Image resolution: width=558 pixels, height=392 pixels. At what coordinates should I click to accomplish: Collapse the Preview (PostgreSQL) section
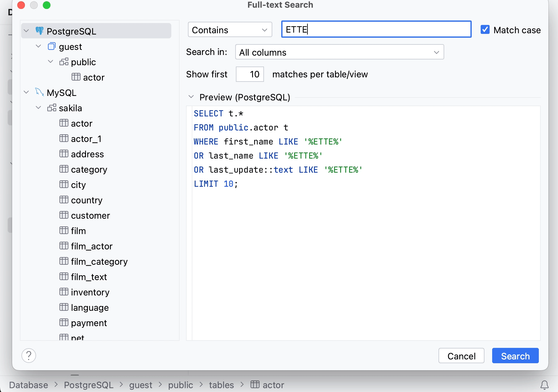(191, 97)
